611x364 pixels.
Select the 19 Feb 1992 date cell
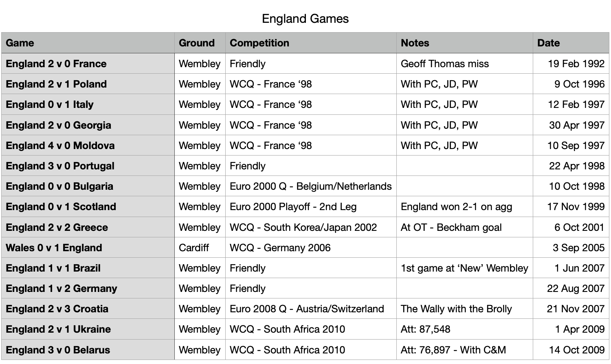pyautogui.click(x=571, y=64)
